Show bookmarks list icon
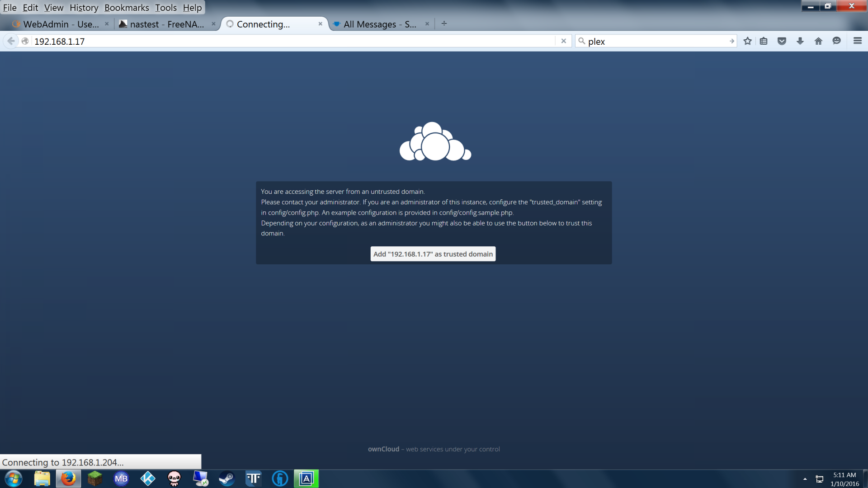The image size is (868, 488). tap(764, 41)
